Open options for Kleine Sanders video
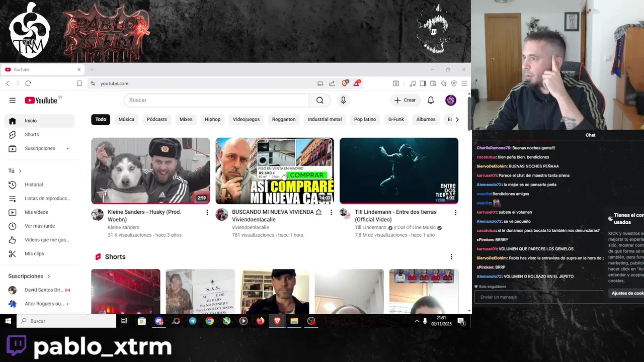Image resolution: width=644 pixels, height=362 pixels. coord(207,213)
